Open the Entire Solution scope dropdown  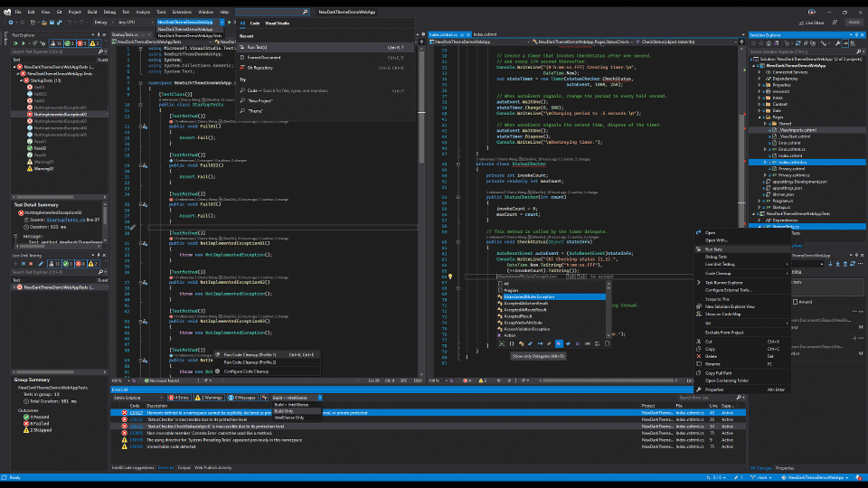(138, 398)
